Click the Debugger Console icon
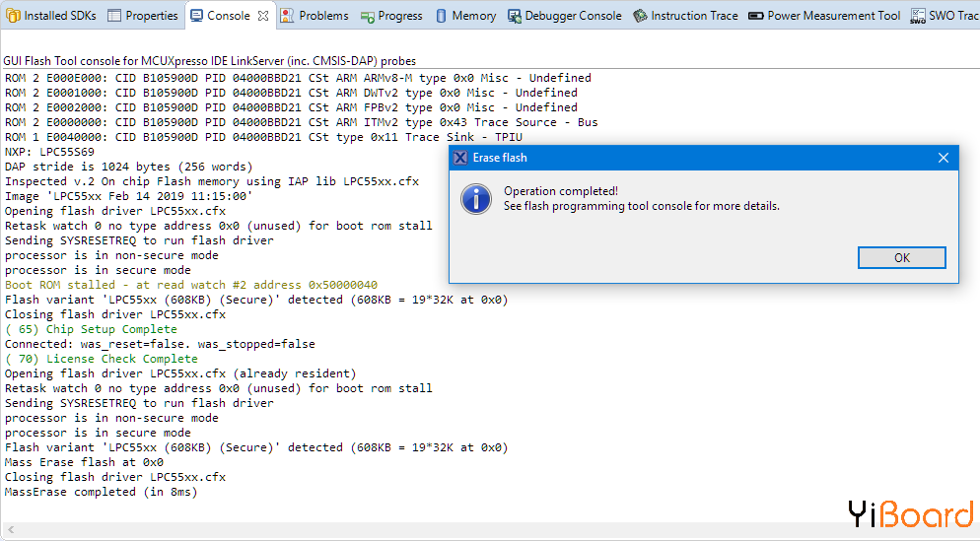The height and width of the screenshot is (541, 980). point(515,16)
